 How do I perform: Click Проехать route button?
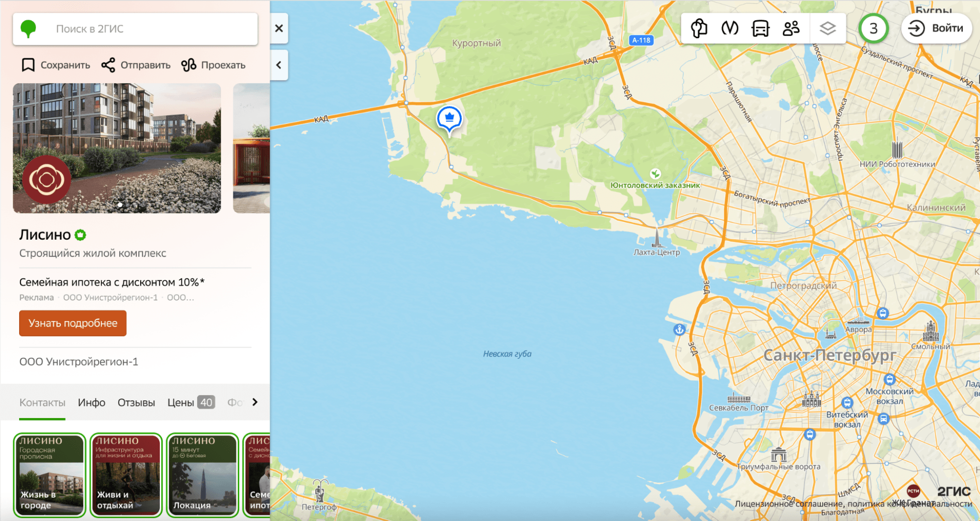[x=213, y=65]
